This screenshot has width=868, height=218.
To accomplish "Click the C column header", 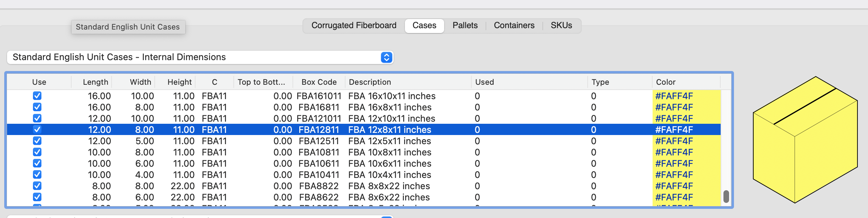I will pyautogui.click(x=214, y=82).
